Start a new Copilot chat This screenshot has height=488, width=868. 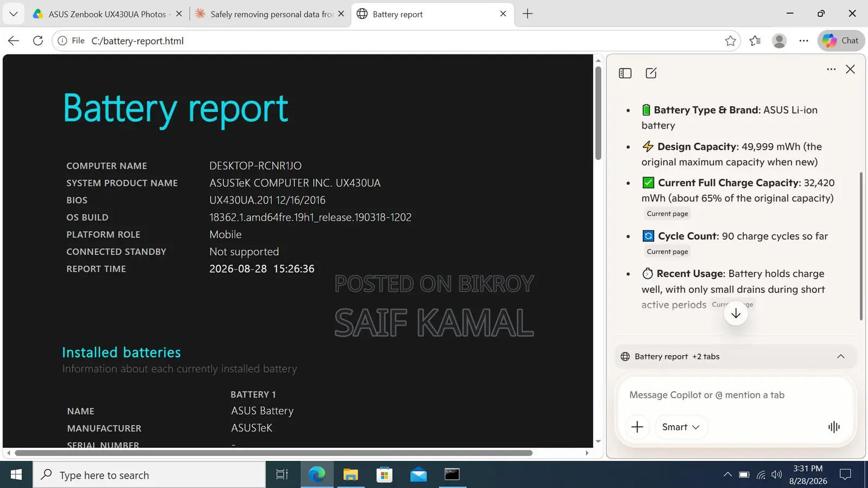[651, 73]
